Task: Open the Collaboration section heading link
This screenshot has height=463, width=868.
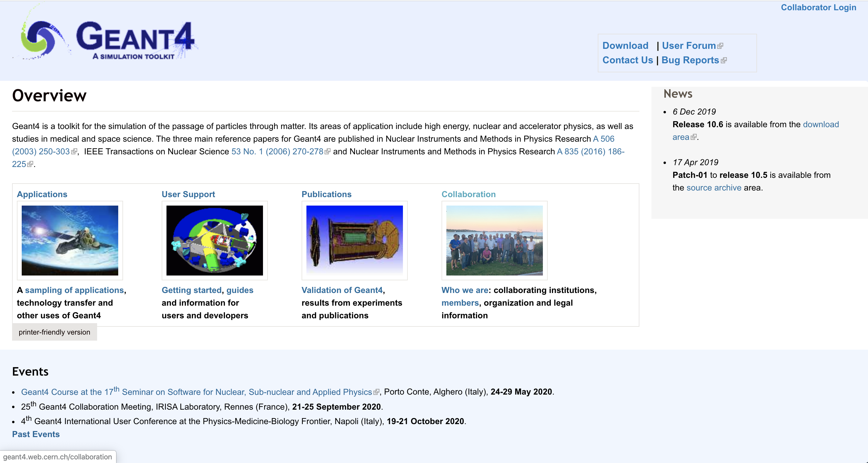Action: click(x=468, y=194)
